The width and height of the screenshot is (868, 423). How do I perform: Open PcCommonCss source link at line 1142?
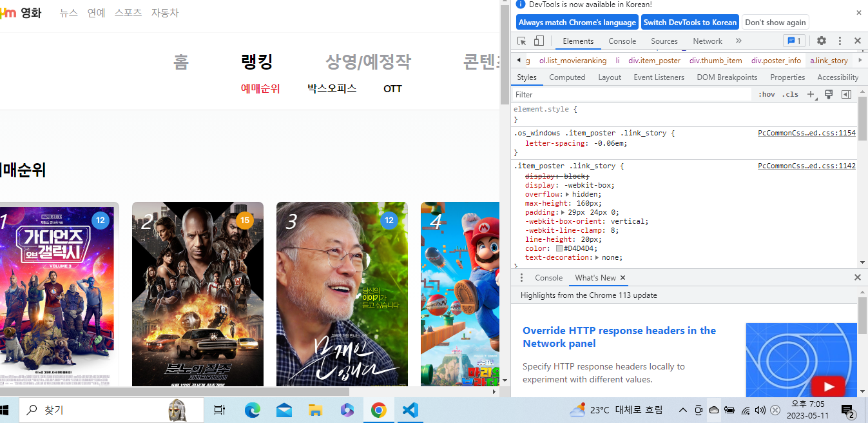(x=807, y=166)
